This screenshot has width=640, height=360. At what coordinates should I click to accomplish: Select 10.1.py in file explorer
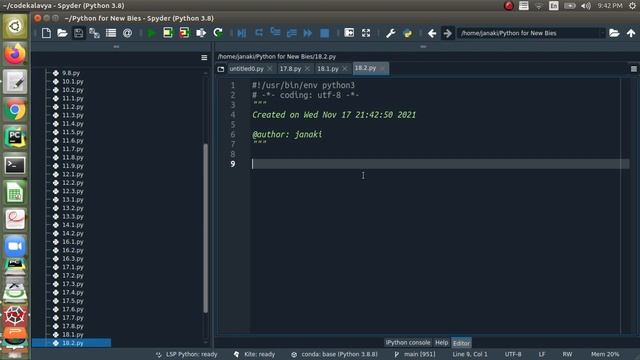(72, 82)
